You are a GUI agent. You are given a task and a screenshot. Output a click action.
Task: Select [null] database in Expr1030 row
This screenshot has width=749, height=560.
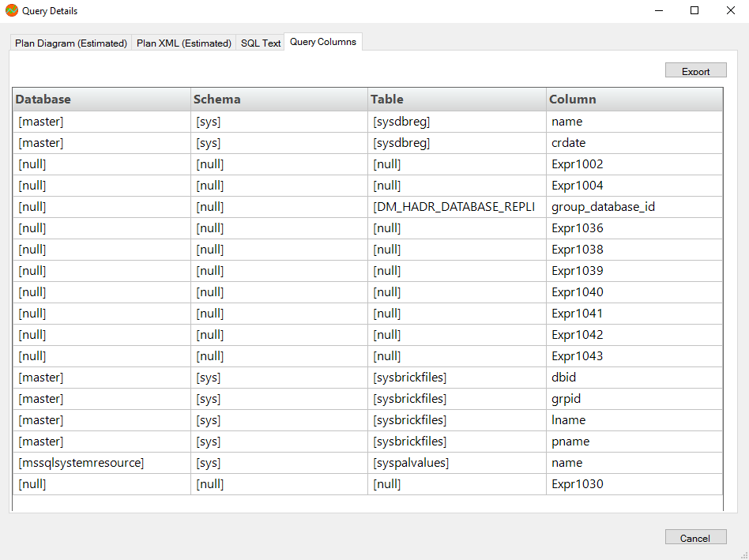tap(102, 484)
